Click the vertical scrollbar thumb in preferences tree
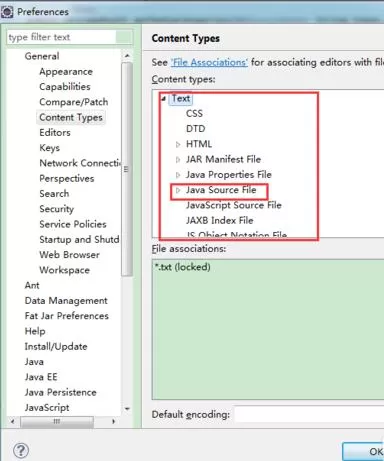 pyautogui.click(x=127, y=169)
